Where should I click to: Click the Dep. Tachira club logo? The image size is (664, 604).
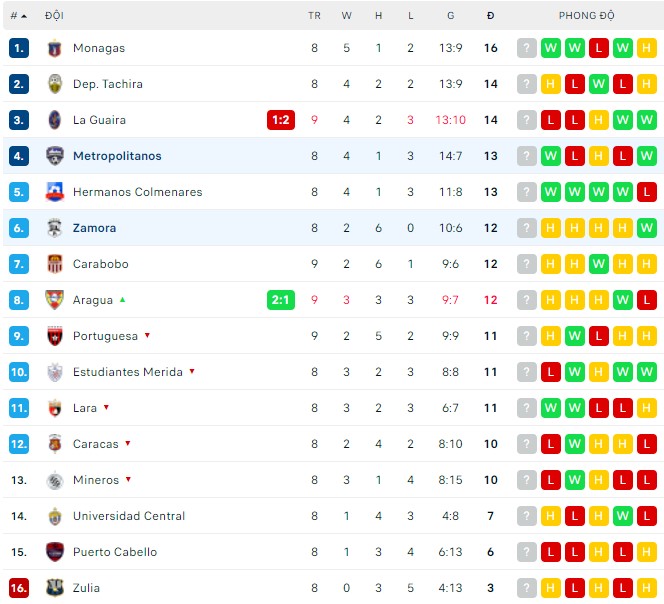(54, 84)
